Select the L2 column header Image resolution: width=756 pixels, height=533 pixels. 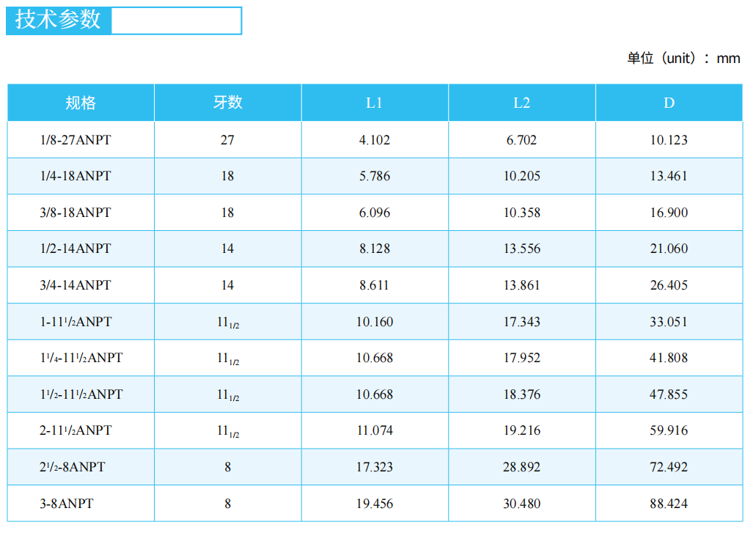[x=521, y=103]
